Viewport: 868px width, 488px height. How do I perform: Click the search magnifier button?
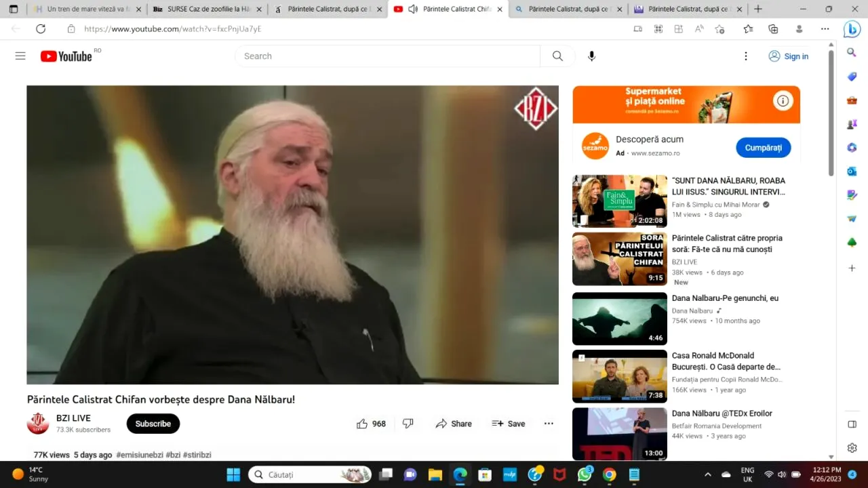tap(557, 56)
